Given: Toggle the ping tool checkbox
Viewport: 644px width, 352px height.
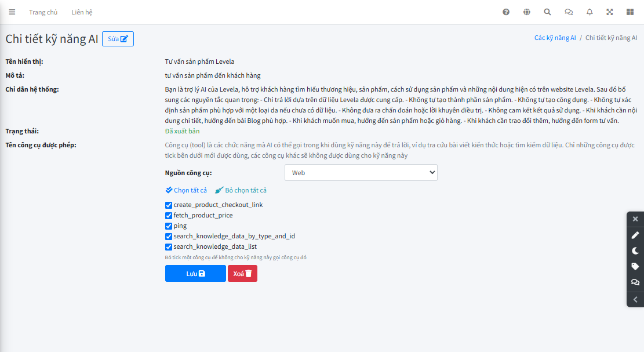Looking at the screenshot, I should (169, 226).
